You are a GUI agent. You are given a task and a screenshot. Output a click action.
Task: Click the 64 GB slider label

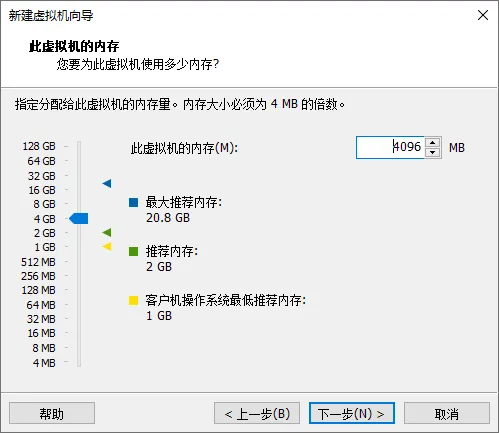pos(42,161)
